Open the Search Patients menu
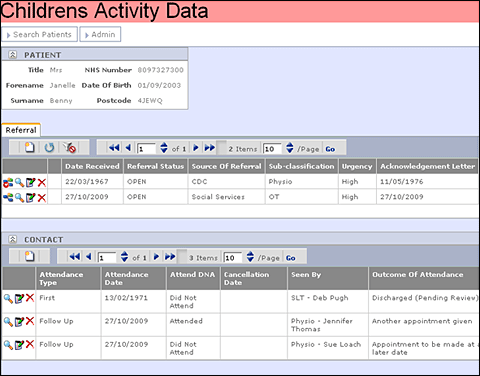Viewport: 480px width, 376px height. click(x=39, y=34)
